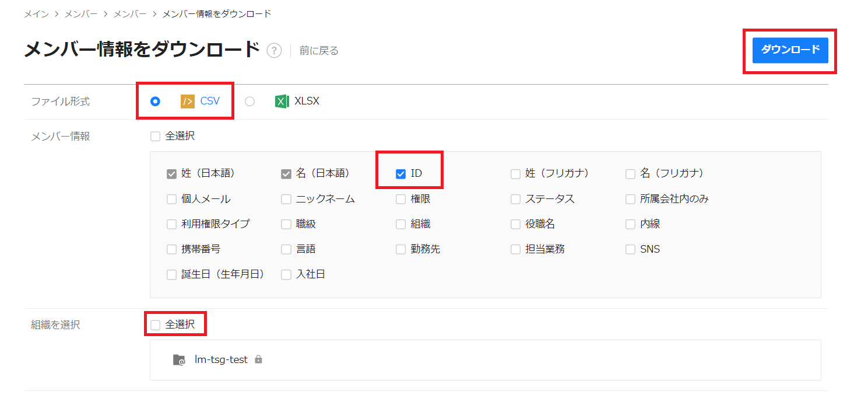Select the CSV radio button

pos(155,102)
